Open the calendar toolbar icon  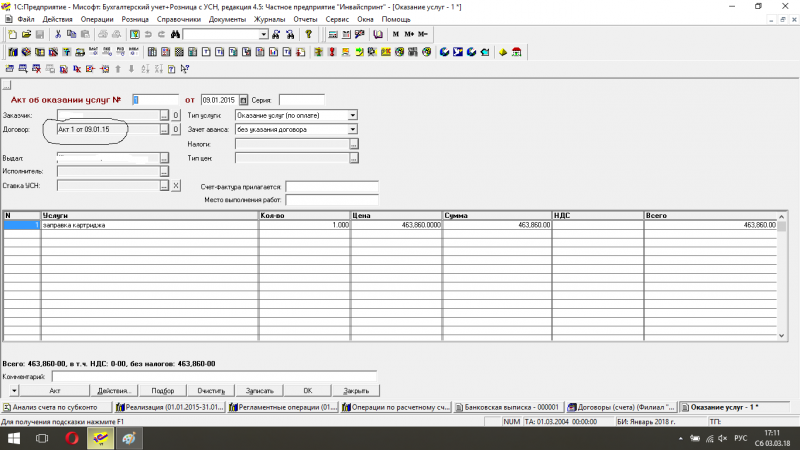point(346,34)
